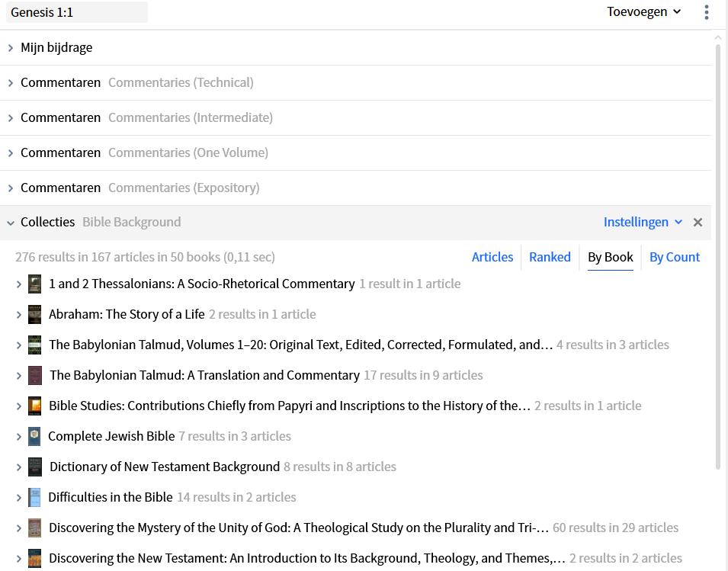728x571 pixels.
Task: Expand Discovering the New Testament results
Action: (18, 559)
